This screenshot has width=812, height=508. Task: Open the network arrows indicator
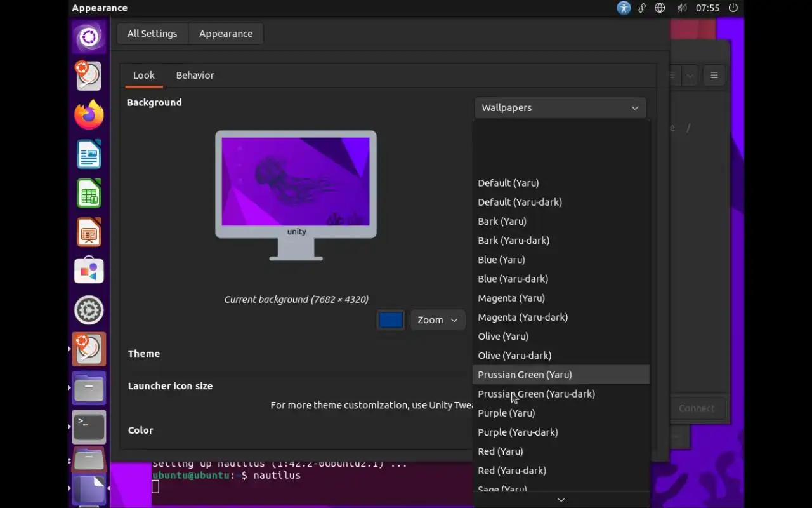coord(642,8)
